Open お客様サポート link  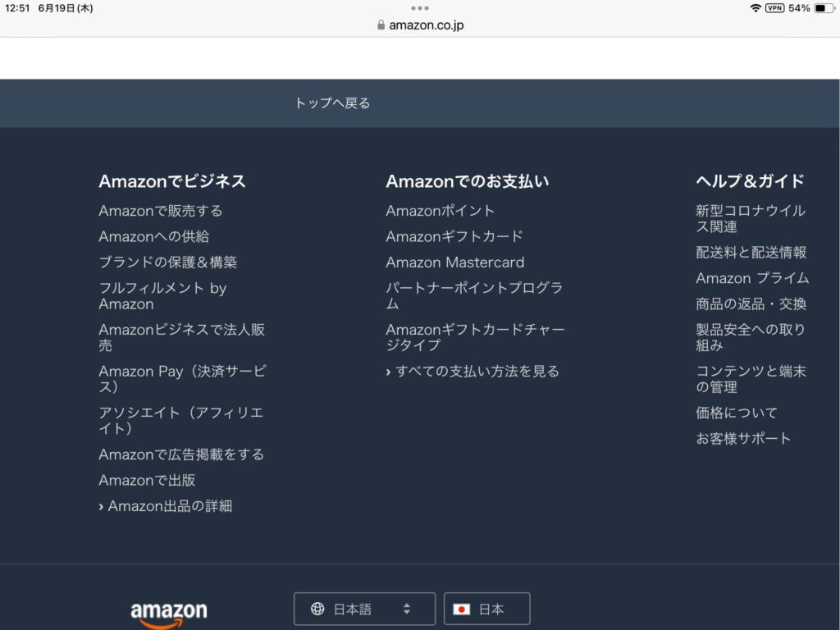click(743, 439)
